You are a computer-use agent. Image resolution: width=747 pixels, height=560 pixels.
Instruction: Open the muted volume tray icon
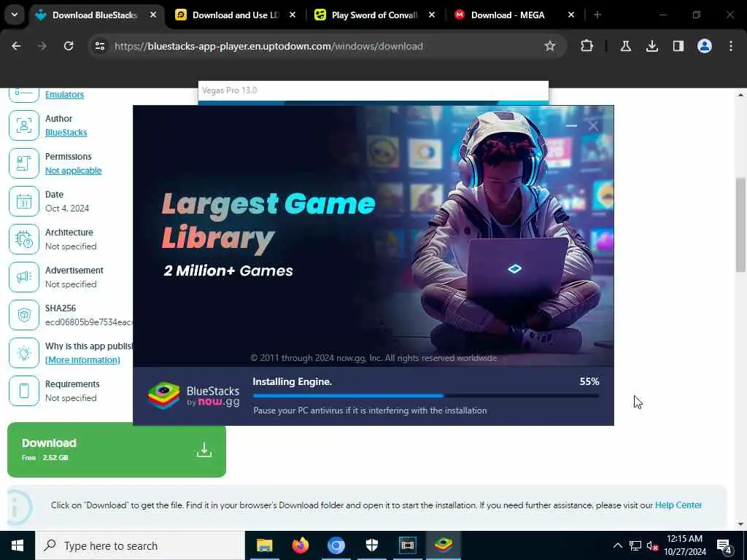pos(652,545)
